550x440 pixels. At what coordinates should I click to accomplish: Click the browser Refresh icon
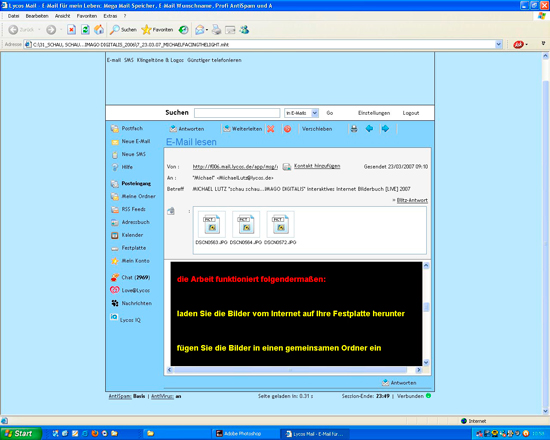(x=85, y=30)
